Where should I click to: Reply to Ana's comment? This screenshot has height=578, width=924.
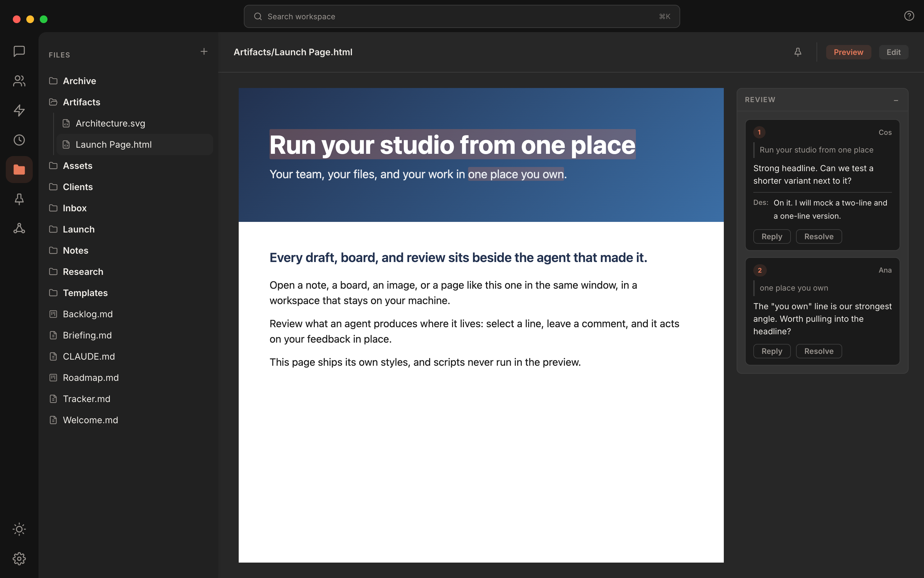coord(772,351)
